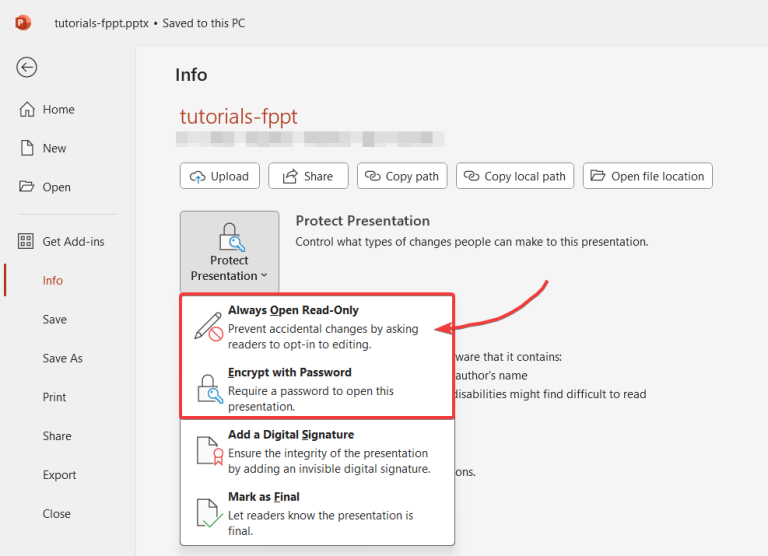The image size is (768, 556).
Task: Open file location button
Action: pyautogui.click(x=647, y=176)
